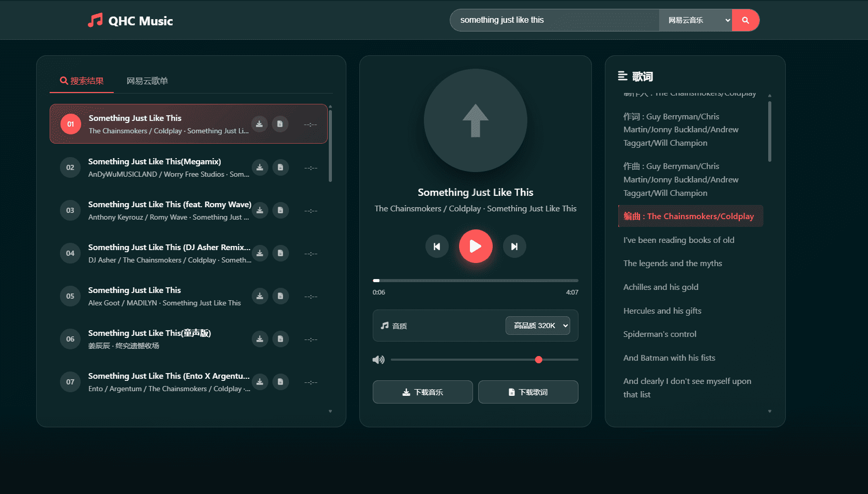Switch to the 搜索结果 tab
Screen dimensions: 868x494
tap(82, 81)
